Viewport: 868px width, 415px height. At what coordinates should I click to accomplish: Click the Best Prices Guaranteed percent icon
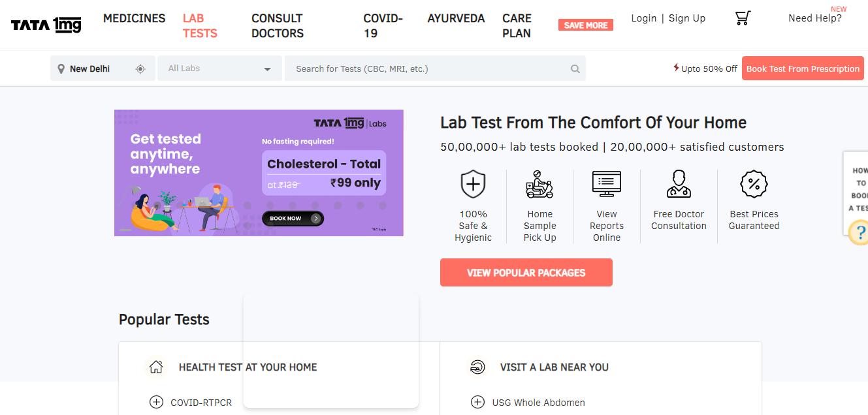click(x=754, y=184)
